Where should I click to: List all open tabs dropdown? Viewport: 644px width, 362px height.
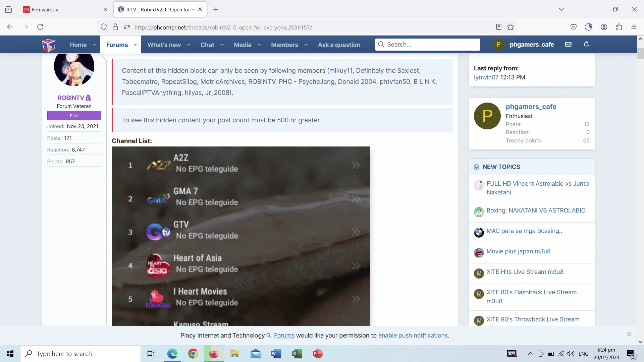(561, 9)
